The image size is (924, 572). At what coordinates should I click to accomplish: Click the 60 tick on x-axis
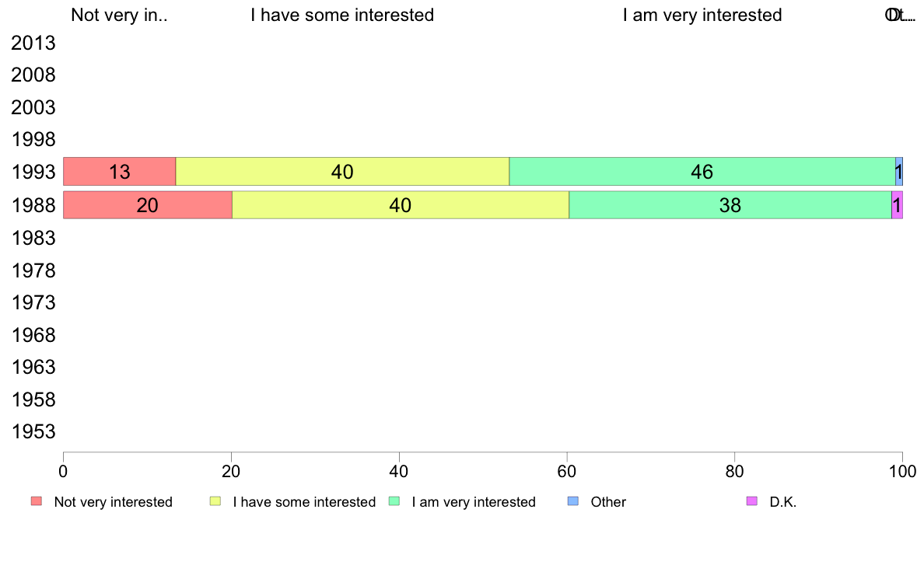[567, 471]
